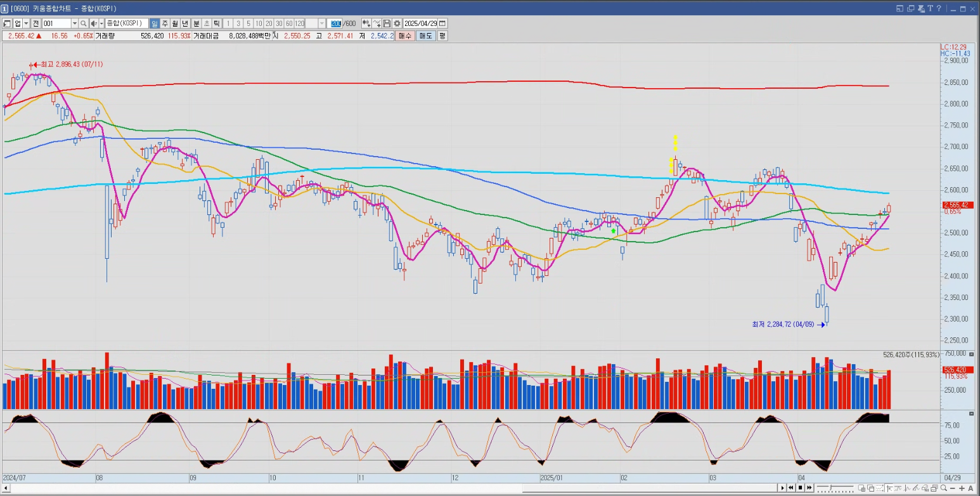Zoom out chart with minus icon
The image size is (980, 496).
952,488
